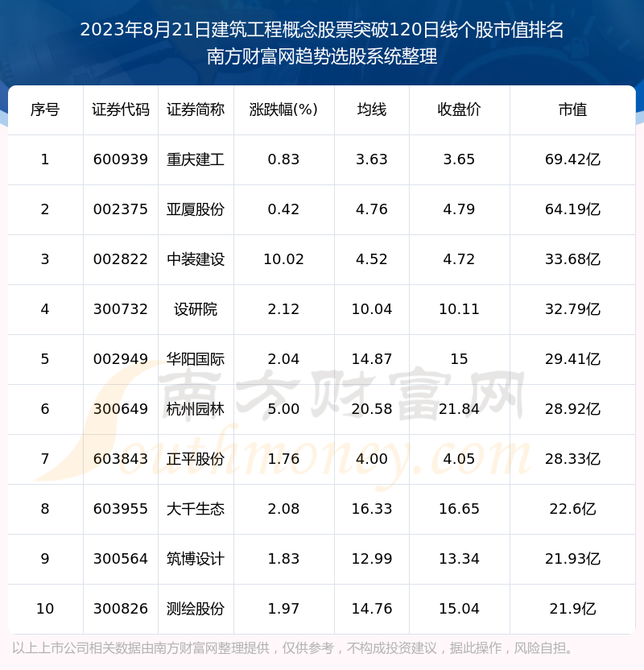Click the 证券简称 column header
Image resolution: width=644 pixels, height=670 pixels.
point(196,110)
